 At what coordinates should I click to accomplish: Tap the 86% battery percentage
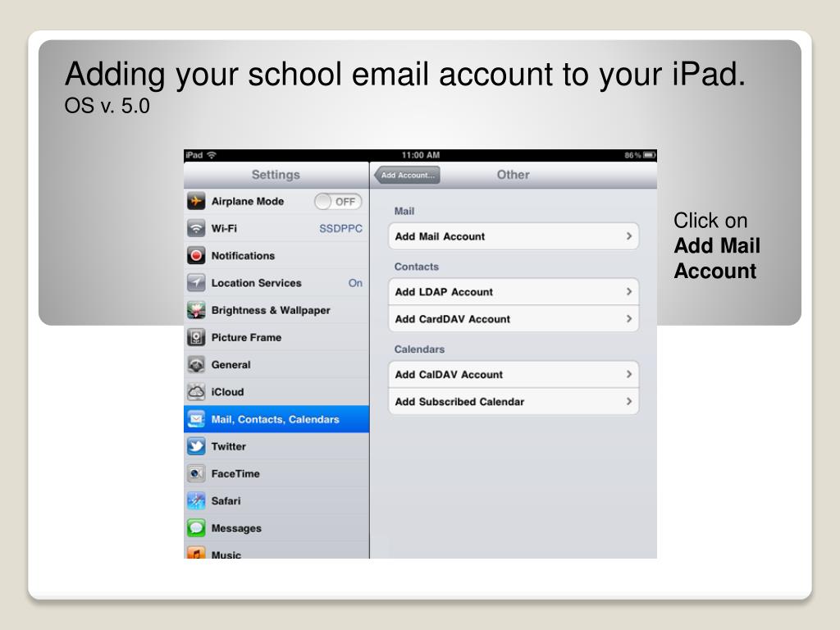coord(632,155)
